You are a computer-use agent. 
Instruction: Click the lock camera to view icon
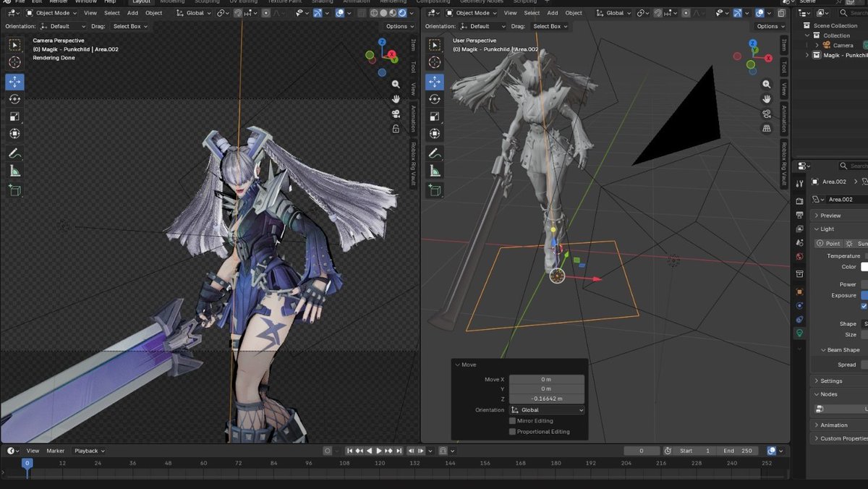pos(396,129)
